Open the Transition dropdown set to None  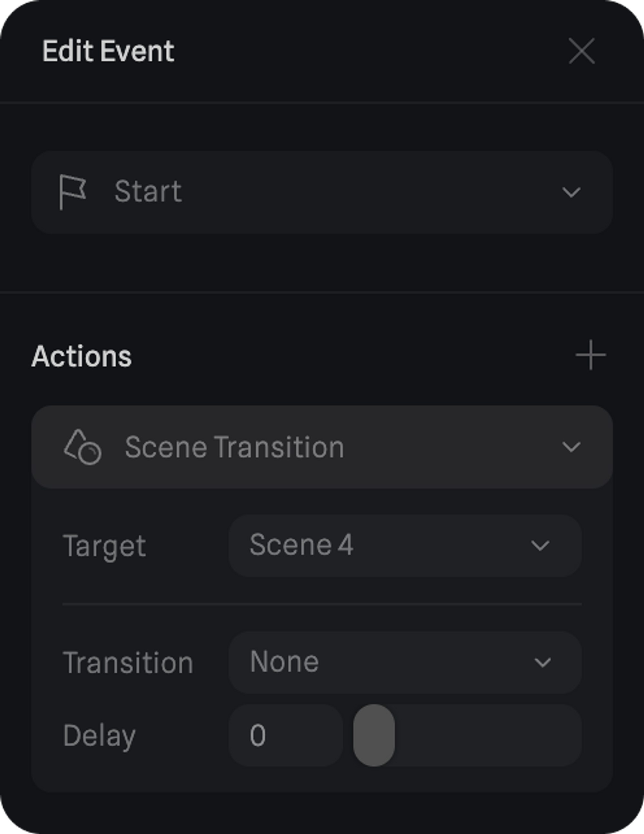405,662
